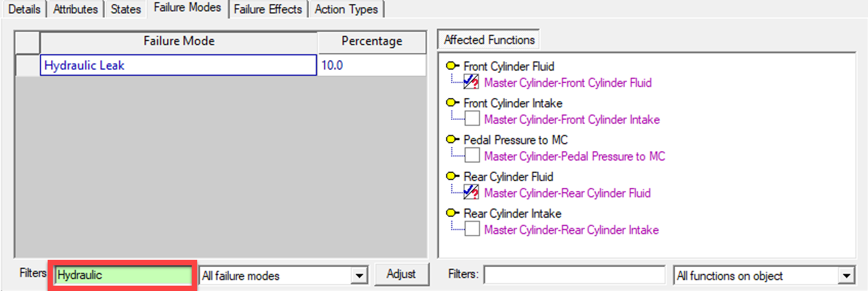Click yellow function icon beside Rear Cylinder Intake
Screen dimensions: 868x291
click(453, 213)
